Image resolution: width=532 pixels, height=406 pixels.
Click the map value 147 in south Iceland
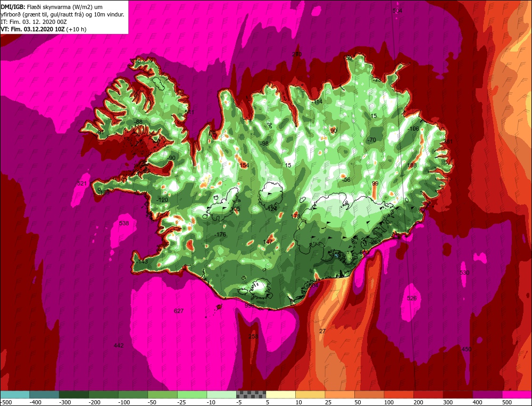pyautogui.click(x=268, y=242)
